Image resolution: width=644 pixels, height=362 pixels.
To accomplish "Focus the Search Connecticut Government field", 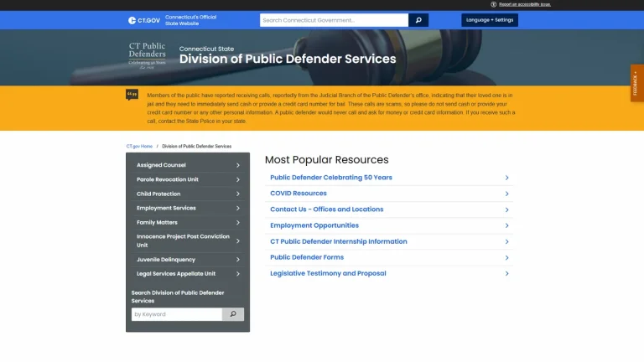I will pyautogui.click(x=334, y=20).
